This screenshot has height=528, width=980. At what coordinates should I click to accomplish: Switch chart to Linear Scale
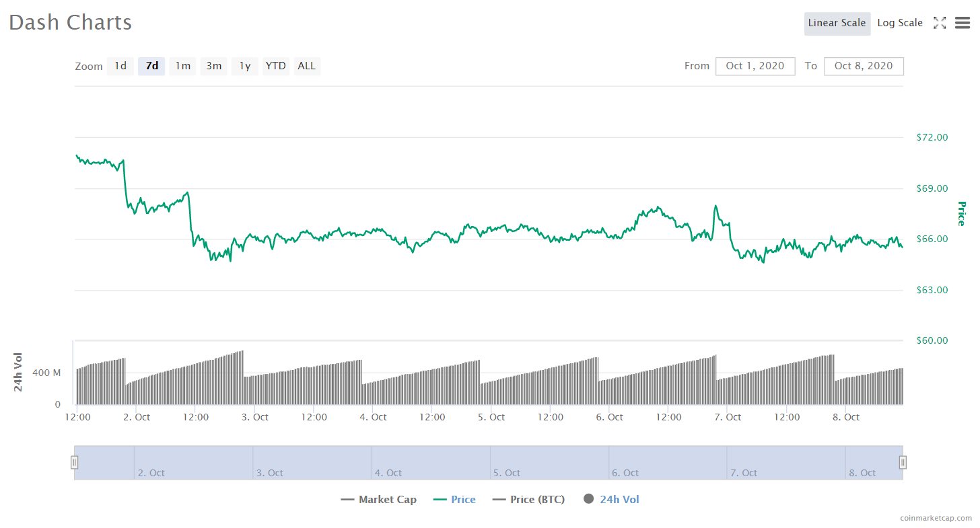pos(837,23)
